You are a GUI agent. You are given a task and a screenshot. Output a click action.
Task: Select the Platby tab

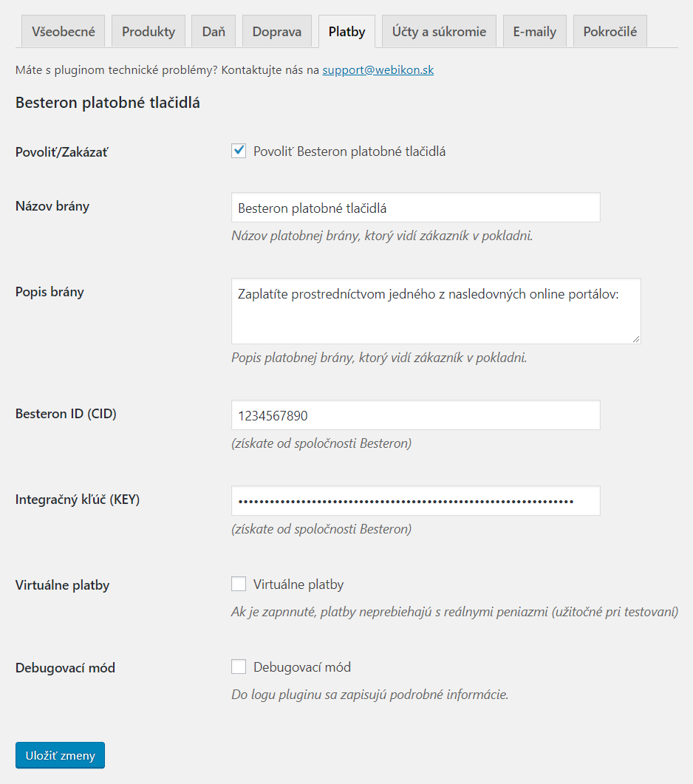(346, 32)
